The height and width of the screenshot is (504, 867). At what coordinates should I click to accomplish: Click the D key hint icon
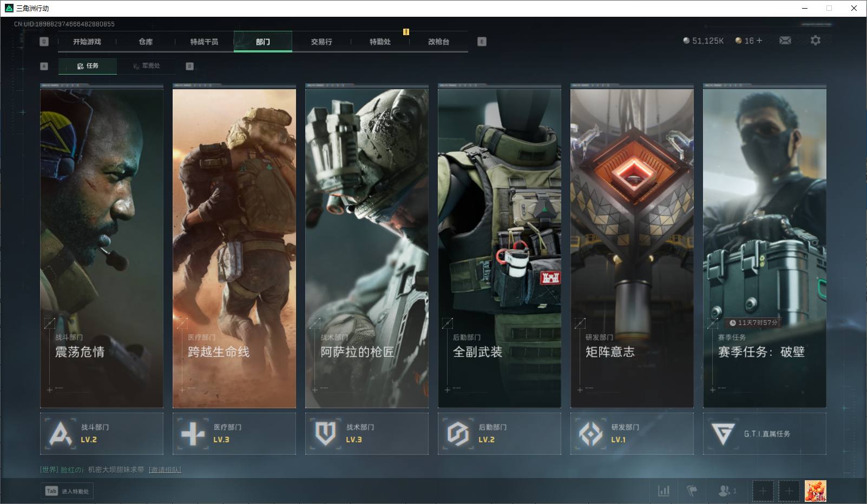(189, 66)
